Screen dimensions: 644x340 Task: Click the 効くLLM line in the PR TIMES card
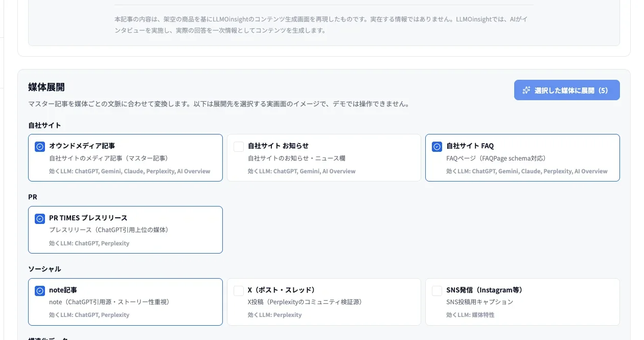89,243
